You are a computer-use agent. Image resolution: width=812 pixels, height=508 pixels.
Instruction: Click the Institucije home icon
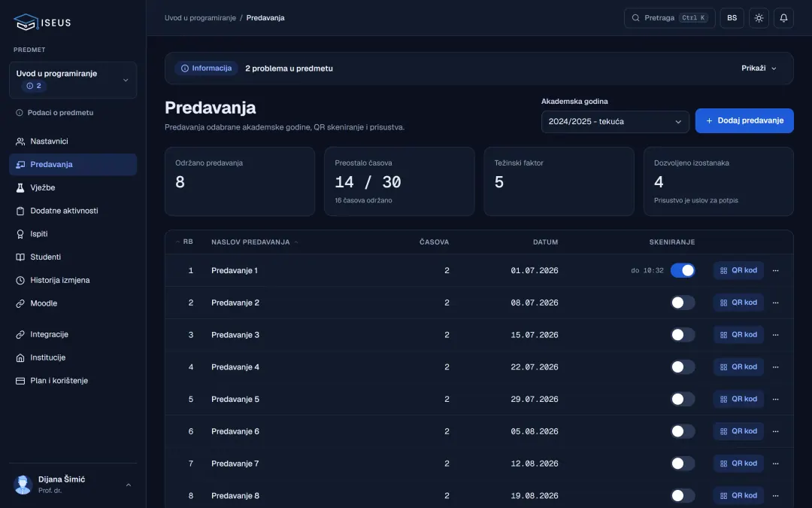point(20,357)
